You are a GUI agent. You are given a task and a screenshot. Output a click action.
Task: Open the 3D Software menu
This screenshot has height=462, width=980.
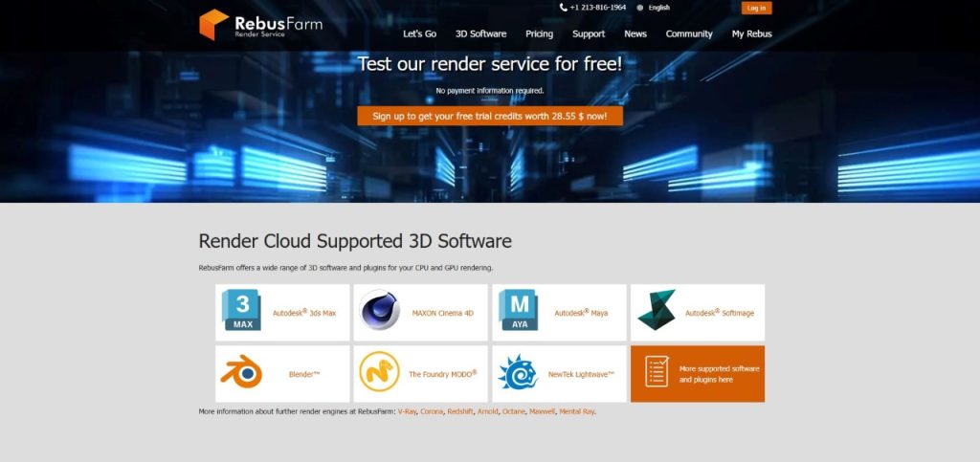[x=480, y=34]
